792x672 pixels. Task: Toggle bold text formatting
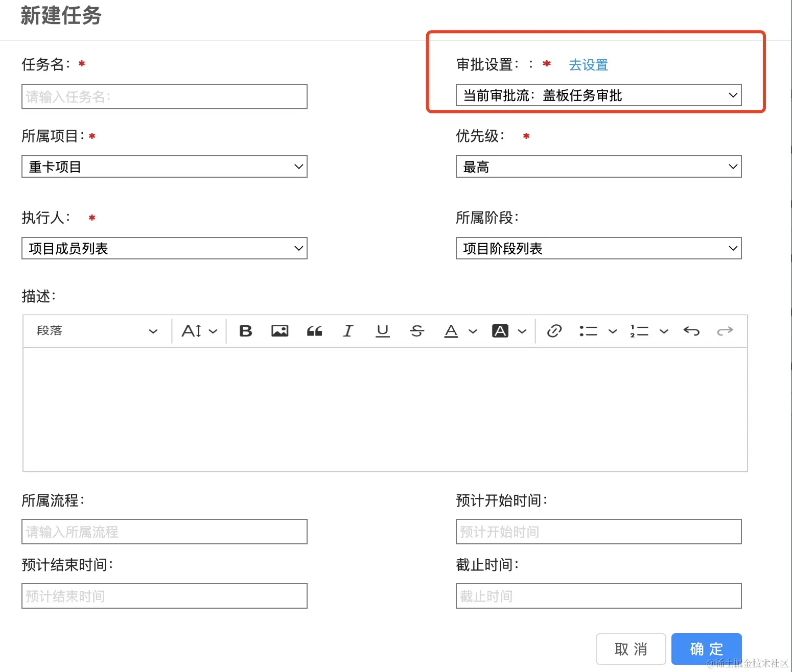point(246,331)
